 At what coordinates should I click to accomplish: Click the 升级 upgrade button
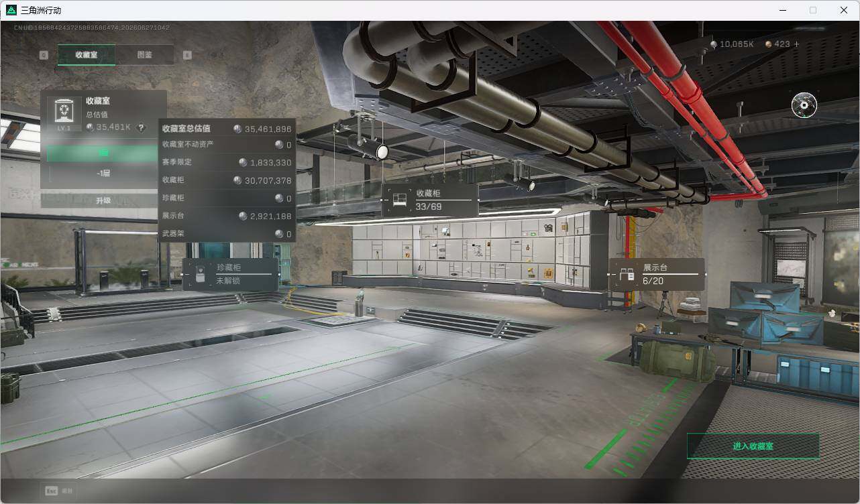(x=103, y=200)
